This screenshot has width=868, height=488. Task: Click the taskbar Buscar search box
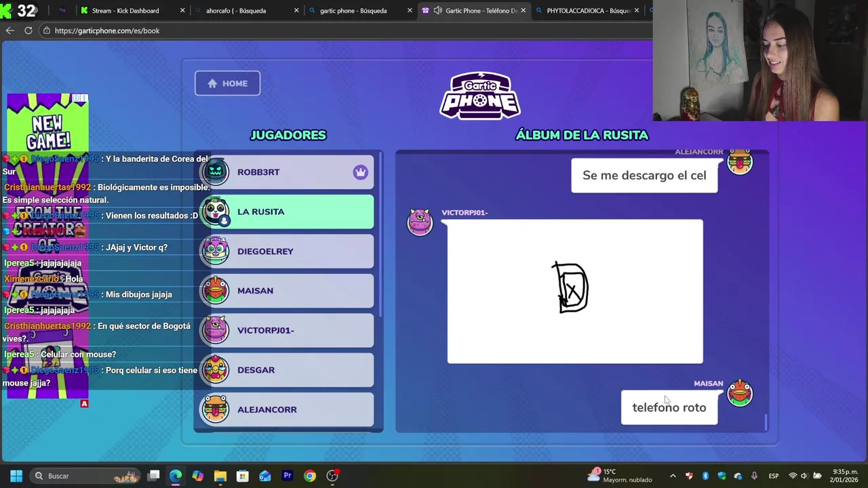pos(87,476)
